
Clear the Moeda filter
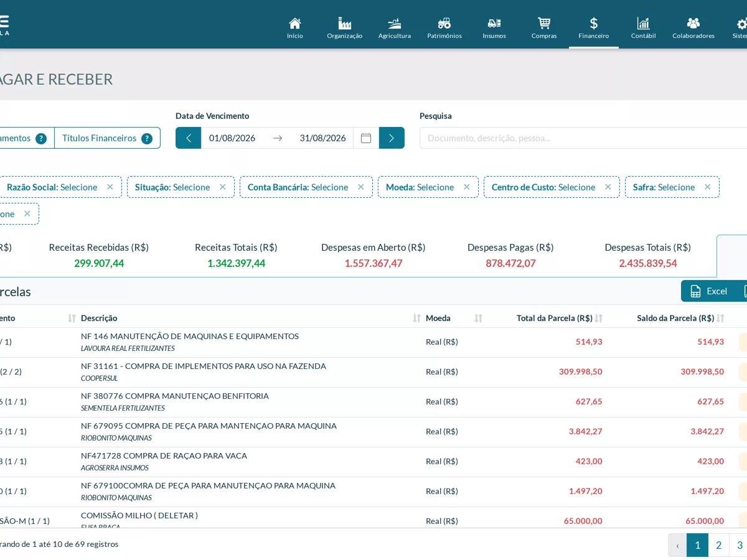point(467,187)
